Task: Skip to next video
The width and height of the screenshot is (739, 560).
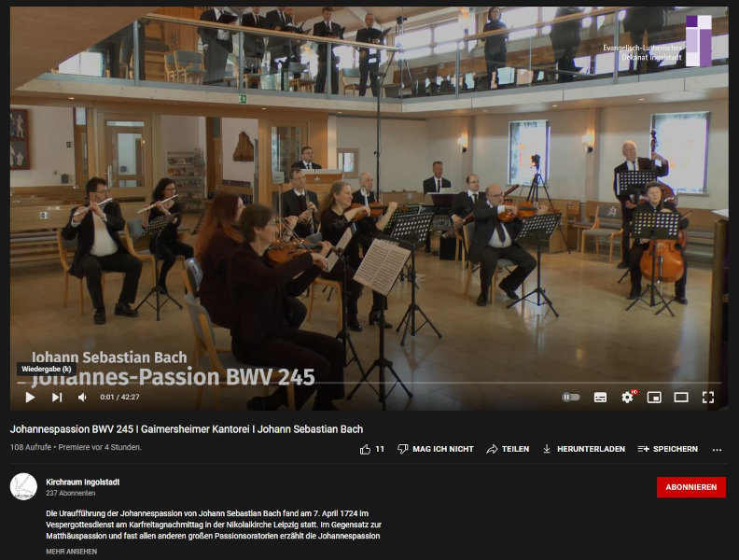Action: [x=57, y=398]
